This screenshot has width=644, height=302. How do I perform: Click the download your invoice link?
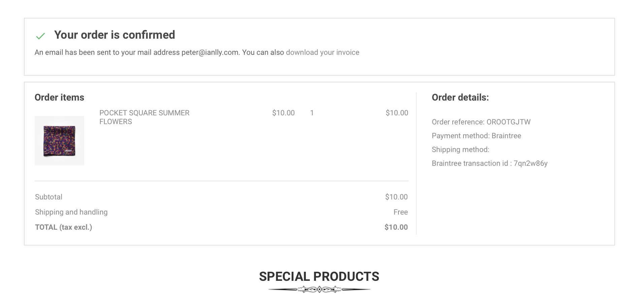[322, 52]
